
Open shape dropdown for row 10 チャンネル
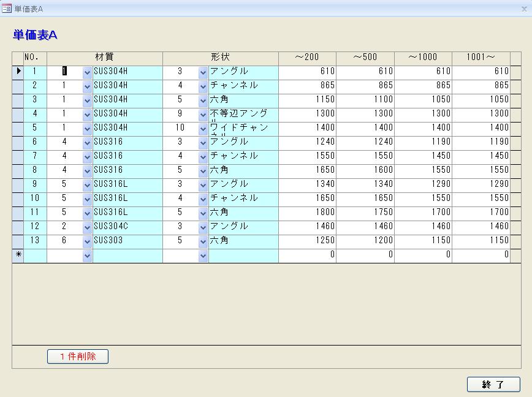coord(203,198)
